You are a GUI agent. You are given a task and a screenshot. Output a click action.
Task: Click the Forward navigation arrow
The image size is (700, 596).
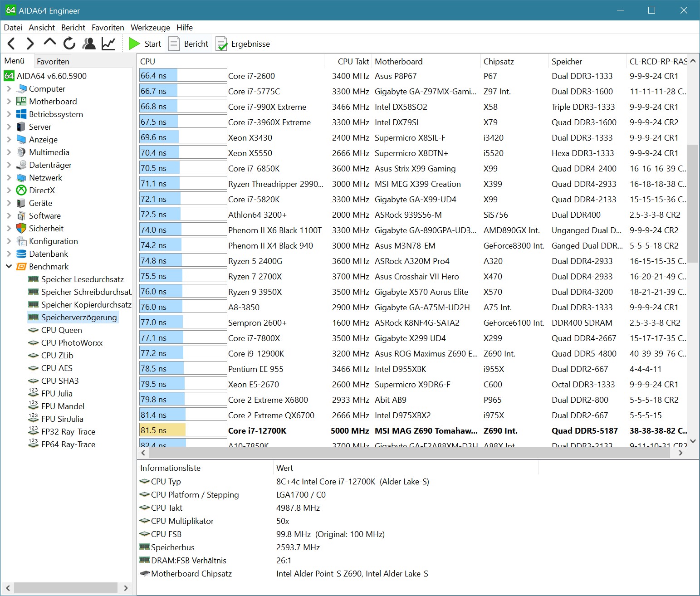point(30,44)
